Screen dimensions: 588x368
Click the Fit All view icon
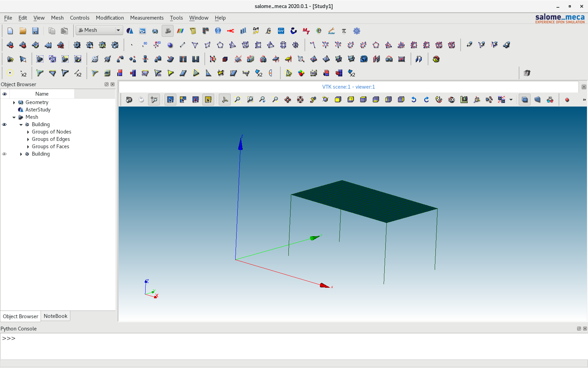237,100
